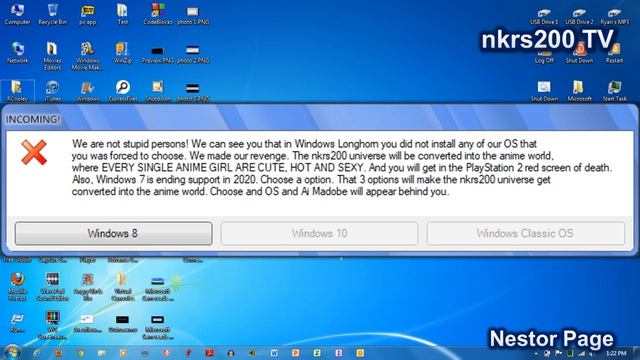Select the Movies Editors folder
The image size is (640, 360).
click(52, 56)
